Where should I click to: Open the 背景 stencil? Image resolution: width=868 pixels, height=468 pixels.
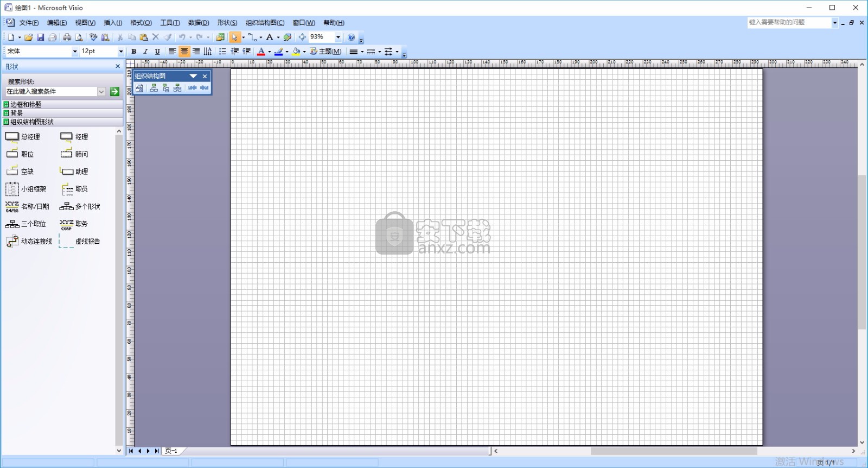tap(62, 113)
